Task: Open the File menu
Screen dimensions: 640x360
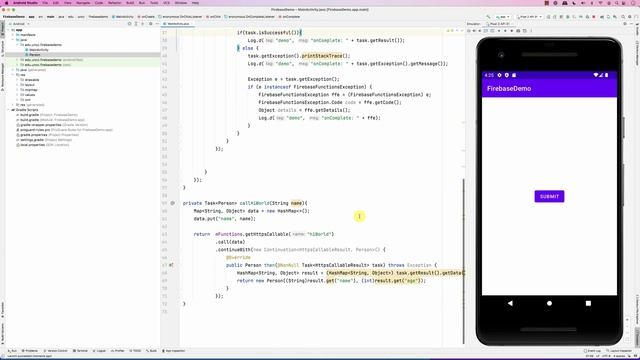Action: [45, 3]
